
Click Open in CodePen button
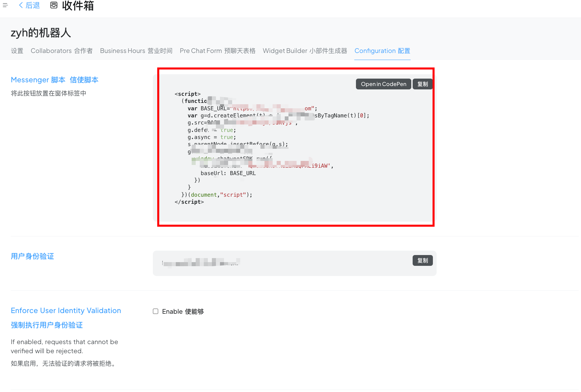pos(383,84)
